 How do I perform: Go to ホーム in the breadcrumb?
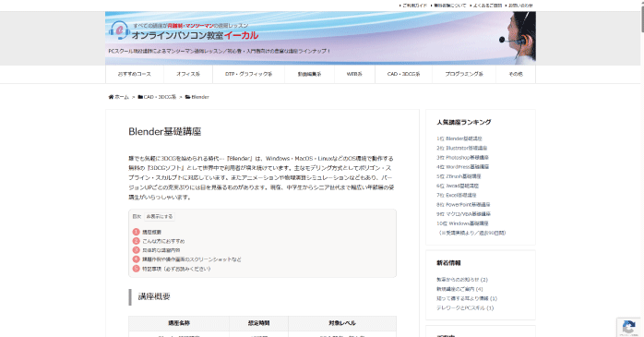pyautogui.click(x=122, y=97)
